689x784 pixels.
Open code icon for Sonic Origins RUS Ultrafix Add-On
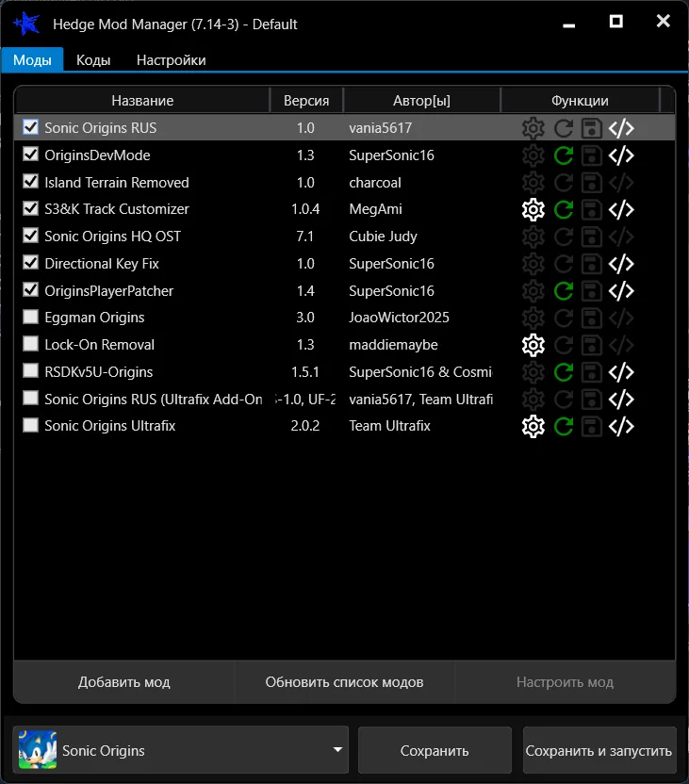point(621,400)
